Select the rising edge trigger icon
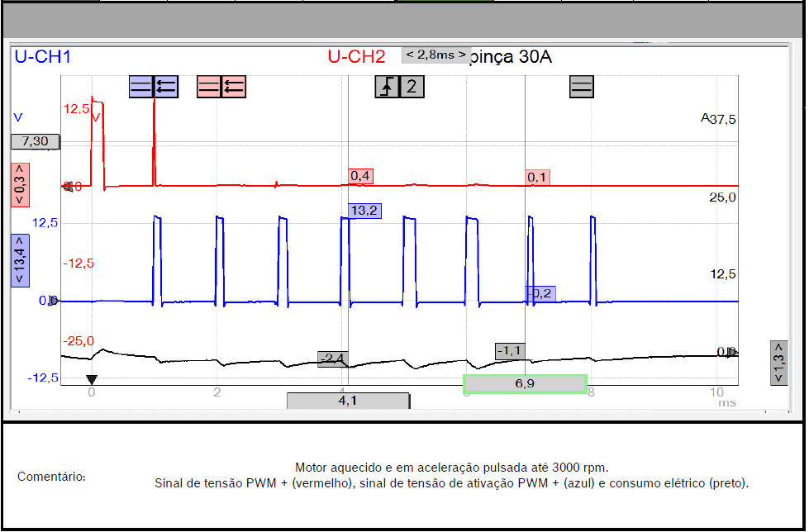This screenshot has height=532, width=809. [387, 87]
